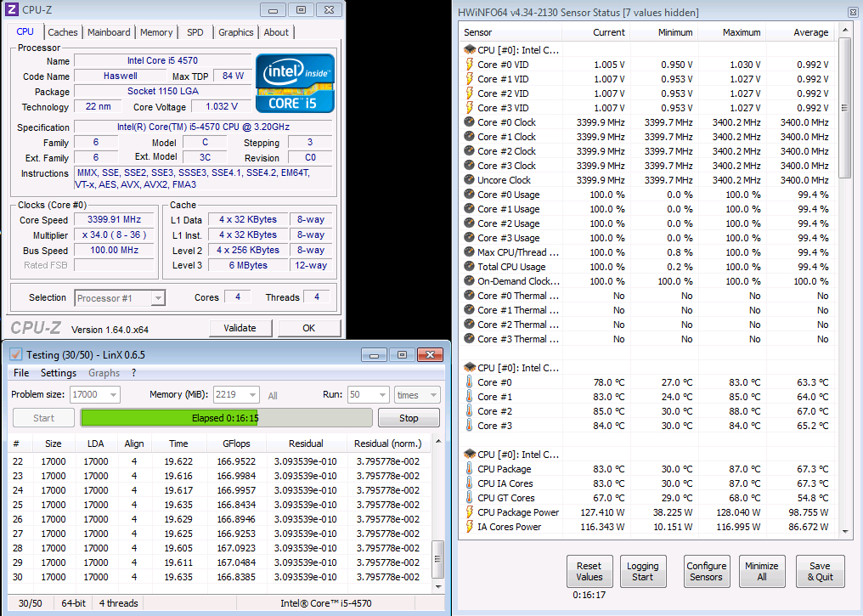
Task: Maximize the LinX window
Action: [402, 355]
